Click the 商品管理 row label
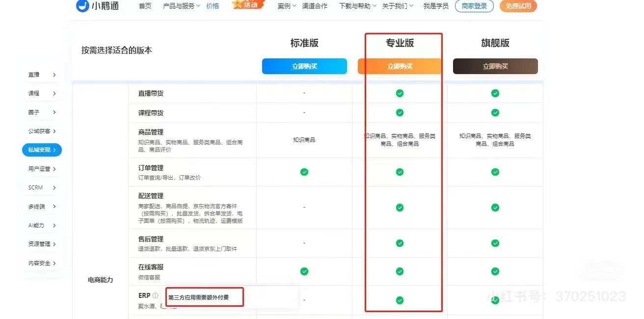 pos(151,132)
